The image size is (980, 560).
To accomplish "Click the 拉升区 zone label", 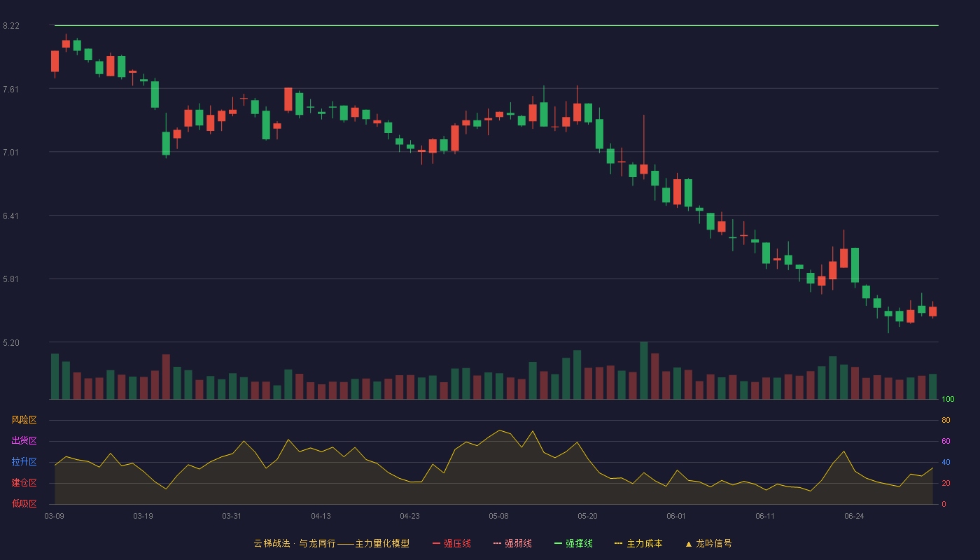I will point(24,462).
